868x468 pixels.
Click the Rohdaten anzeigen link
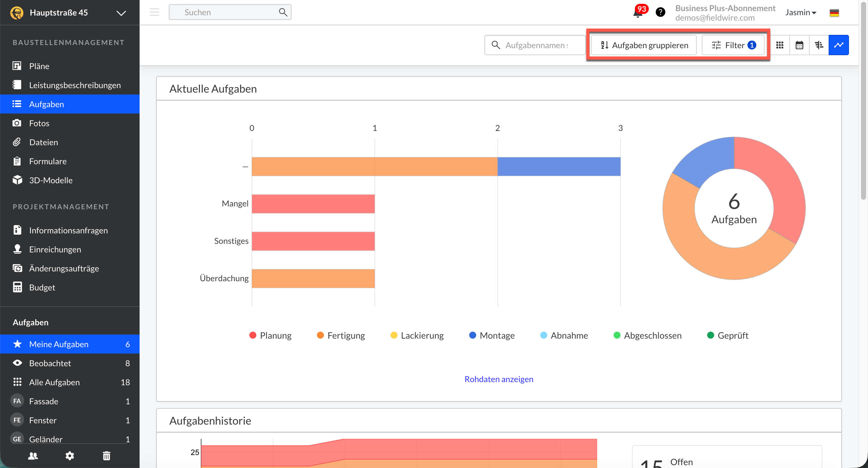tap(499, 379)
